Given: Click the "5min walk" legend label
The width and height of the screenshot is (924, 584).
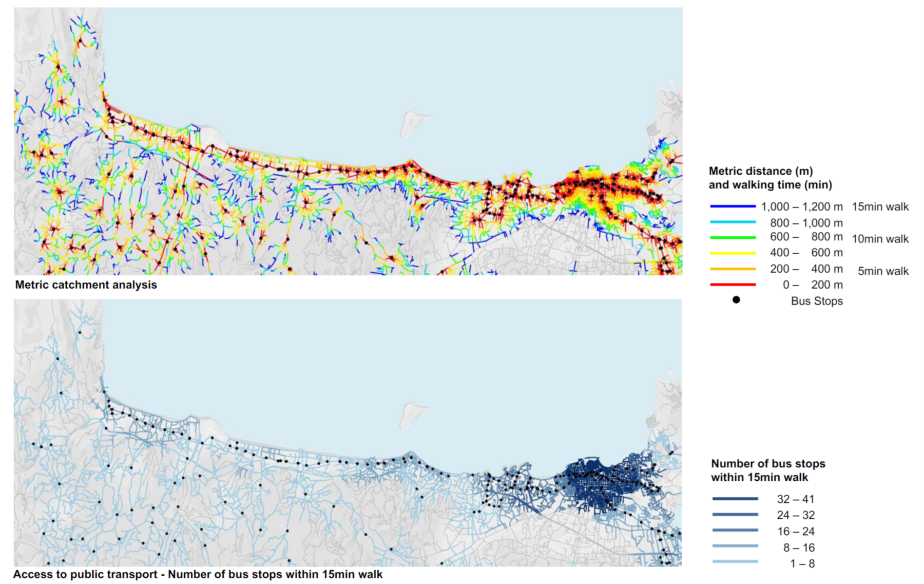Looking at the screenshot, I should coord(882,271).
